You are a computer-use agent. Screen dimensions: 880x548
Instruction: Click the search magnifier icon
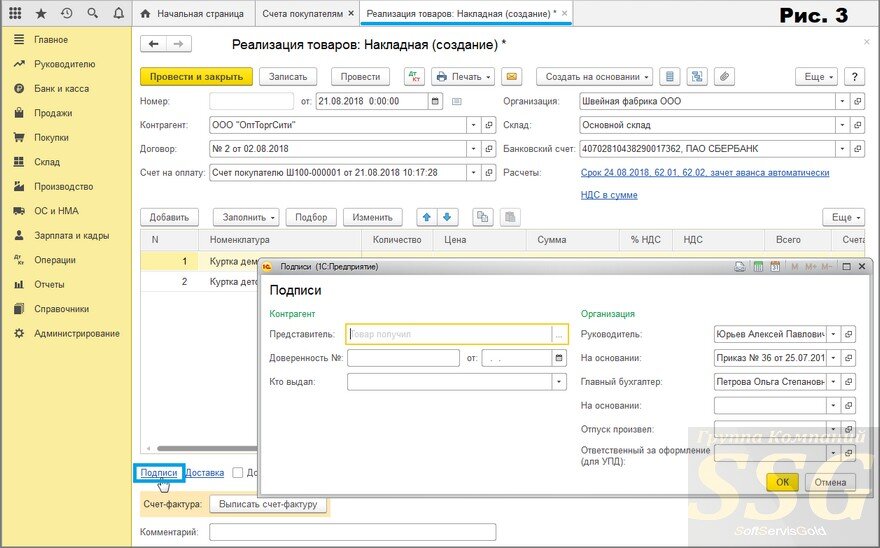pyautogui.click(x=93, y=13)
